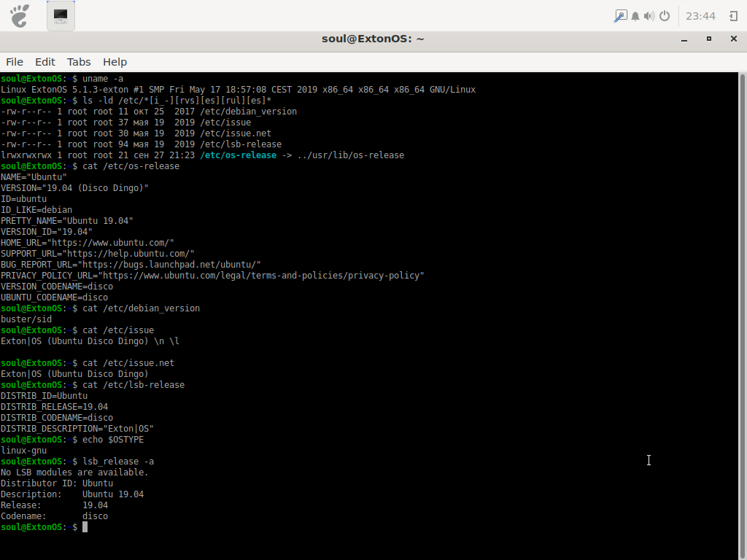The height and width of the screenshot is (560, 747).
Task: Click the 'VERSION_CODENAME=disco' line
Action: coord(57,287)
